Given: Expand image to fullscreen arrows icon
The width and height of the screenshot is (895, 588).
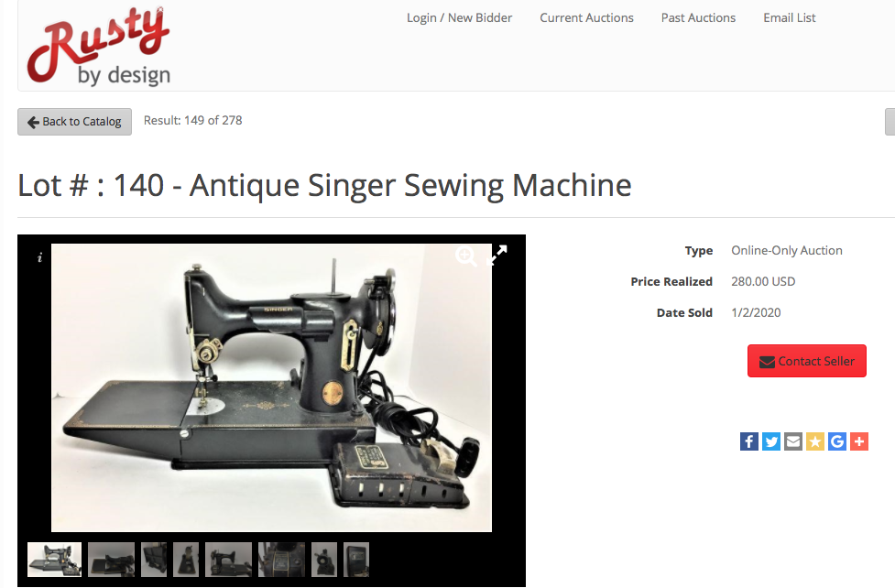Looking at the screenshot, I should 497,256.
